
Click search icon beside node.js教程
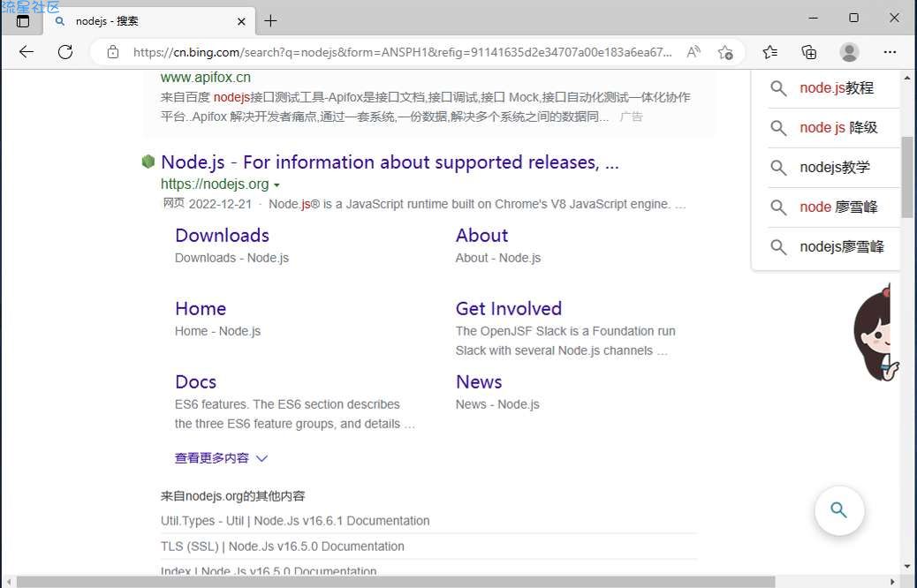tap(777, 88)
